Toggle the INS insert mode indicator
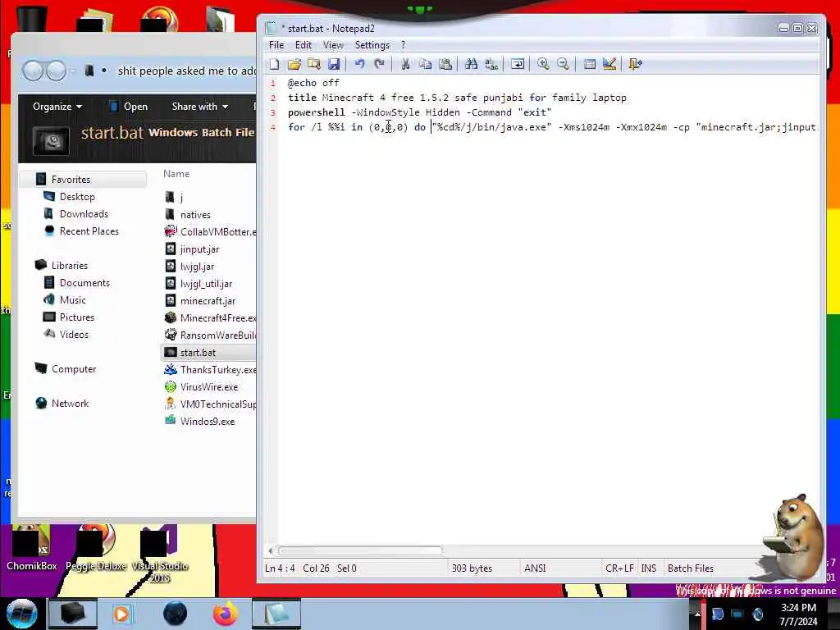The height and width of the screenshot is (630, 840). coord(648,568)
